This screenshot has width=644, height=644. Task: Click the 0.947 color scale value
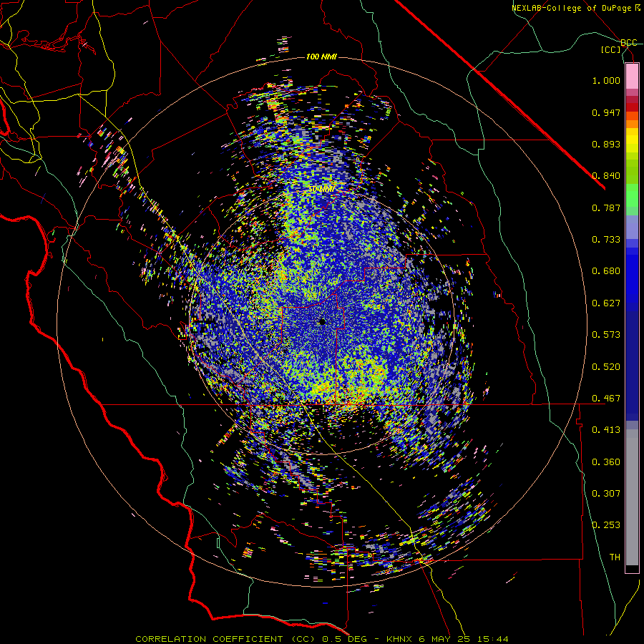coord(606,112)
